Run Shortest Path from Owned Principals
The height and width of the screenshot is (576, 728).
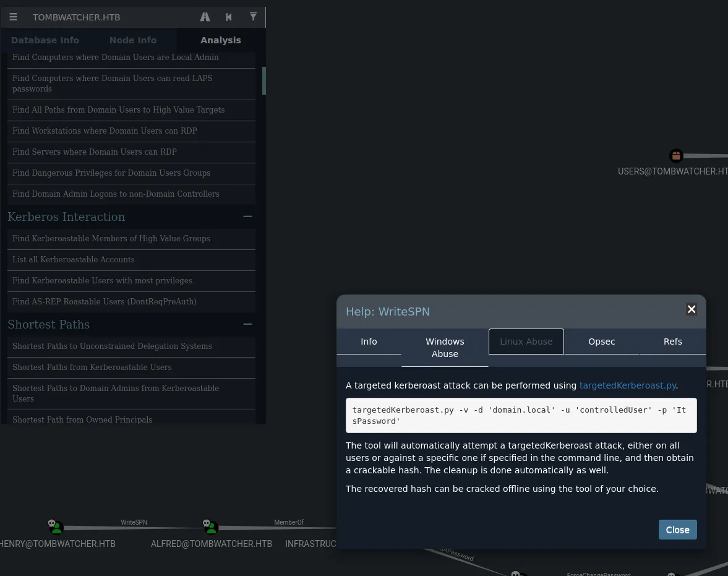[x=131, y=417]
